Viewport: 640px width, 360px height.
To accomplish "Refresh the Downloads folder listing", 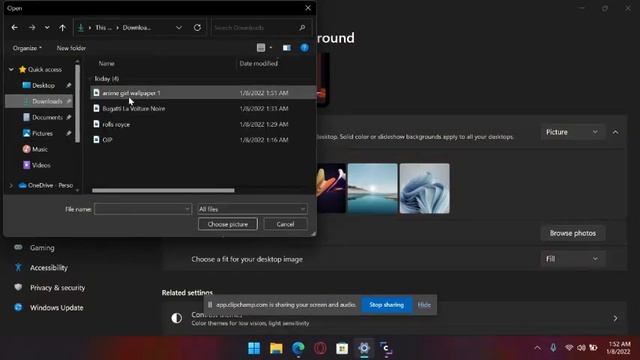I will click(x=197, y=27).
